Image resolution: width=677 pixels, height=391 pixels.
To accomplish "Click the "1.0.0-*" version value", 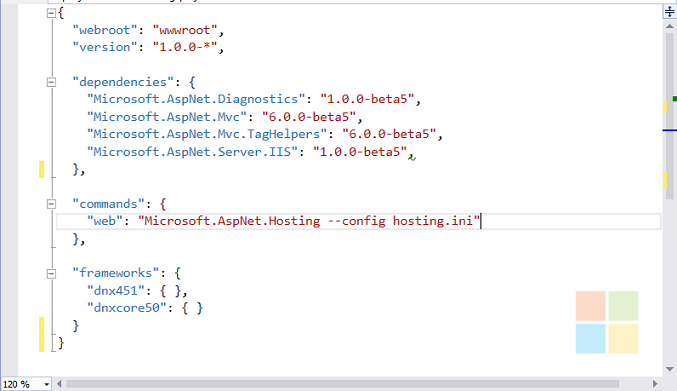I will (185, 47).
